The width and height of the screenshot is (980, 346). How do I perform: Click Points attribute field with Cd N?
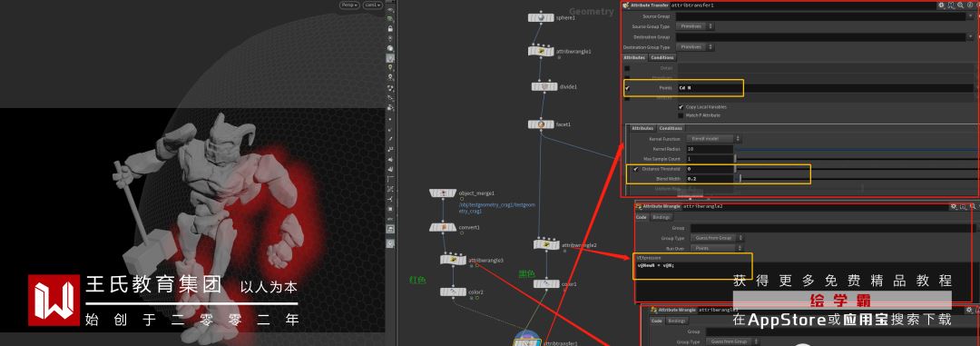point(826,88)
